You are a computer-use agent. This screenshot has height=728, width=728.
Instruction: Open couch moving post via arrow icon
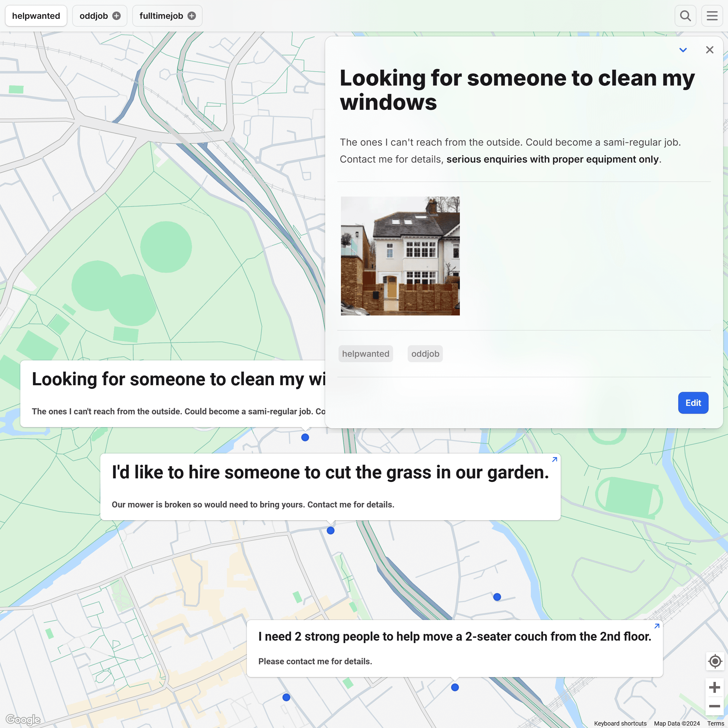click(x=657, y=626)
